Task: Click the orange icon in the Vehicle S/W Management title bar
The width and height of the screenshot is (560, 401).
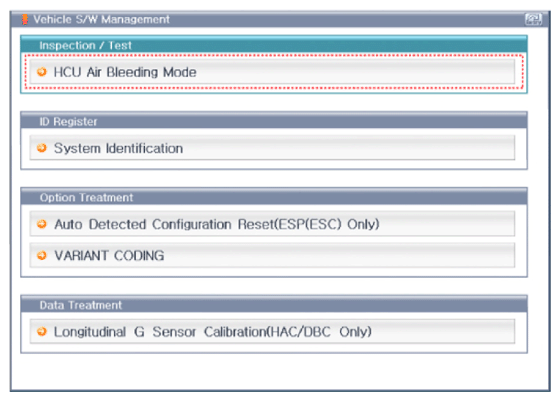Action: [x=25, y=19]
